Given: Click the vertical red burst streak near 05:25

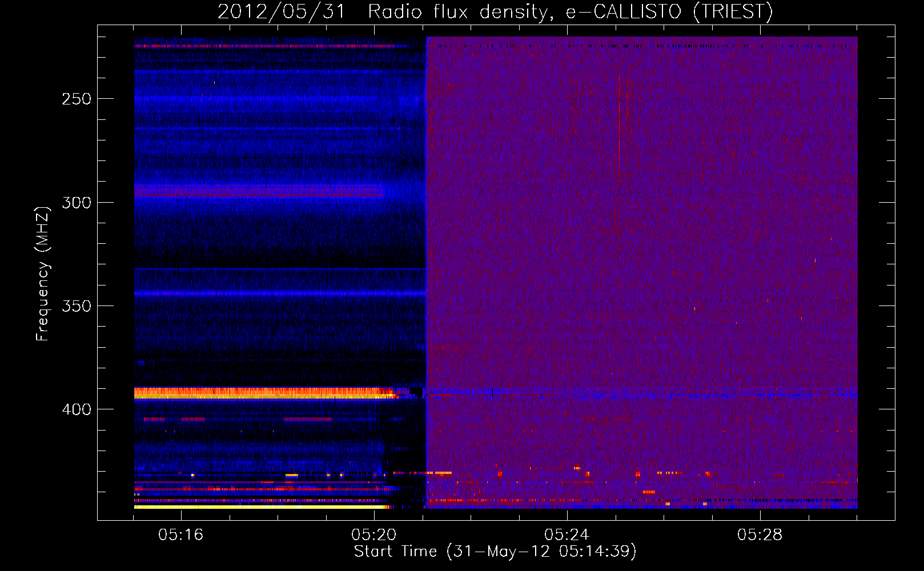Looking at the screenshot, I should click(x=619, y=126).
